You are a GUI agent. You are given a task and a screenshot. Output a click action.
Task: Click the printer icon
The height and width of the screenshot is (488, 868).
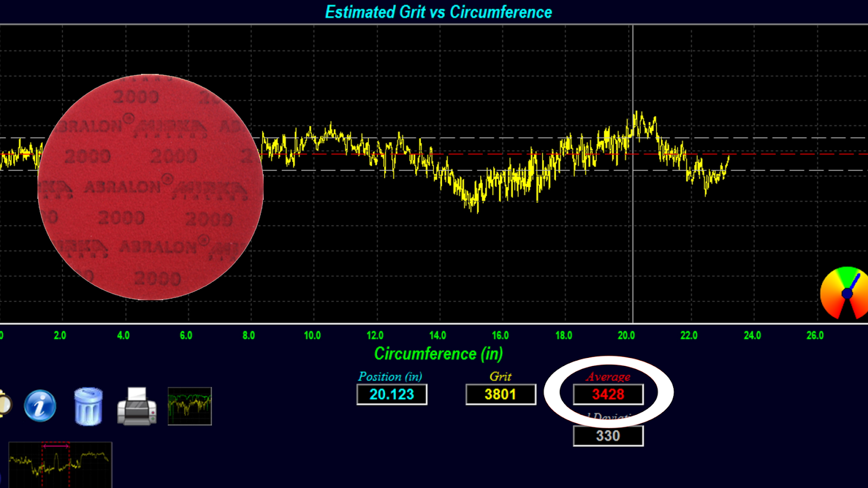137,406
